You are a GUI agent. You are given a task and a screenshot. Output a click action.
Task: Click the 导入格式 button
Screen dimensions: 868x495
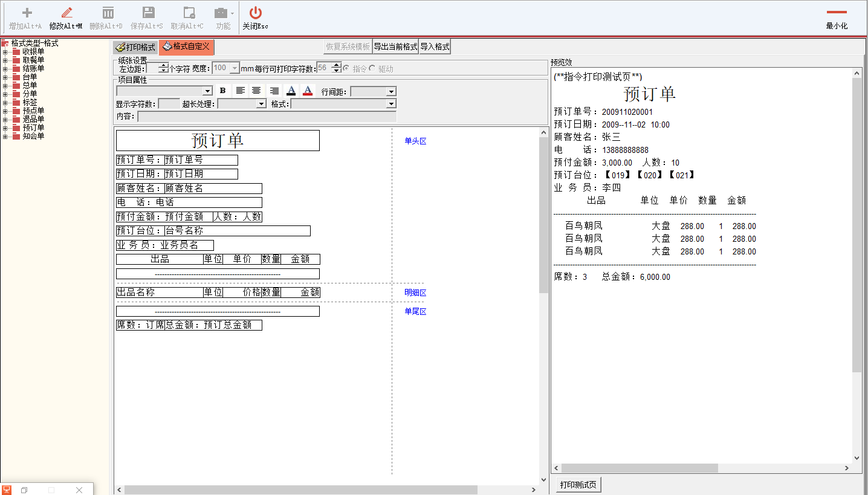point(435,47)
